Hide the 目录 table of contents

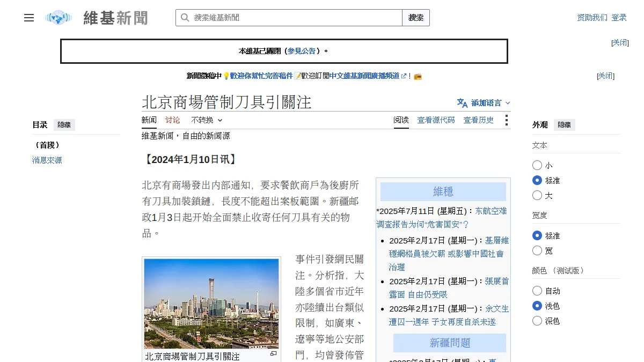coord(64,124)
